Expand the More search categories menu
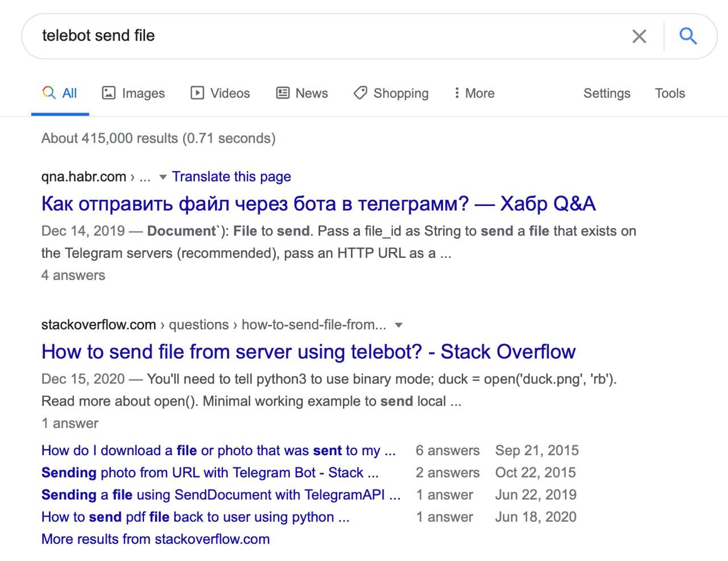Image resolution: width=728 pixels, height=561 pixels. (474, 93)
